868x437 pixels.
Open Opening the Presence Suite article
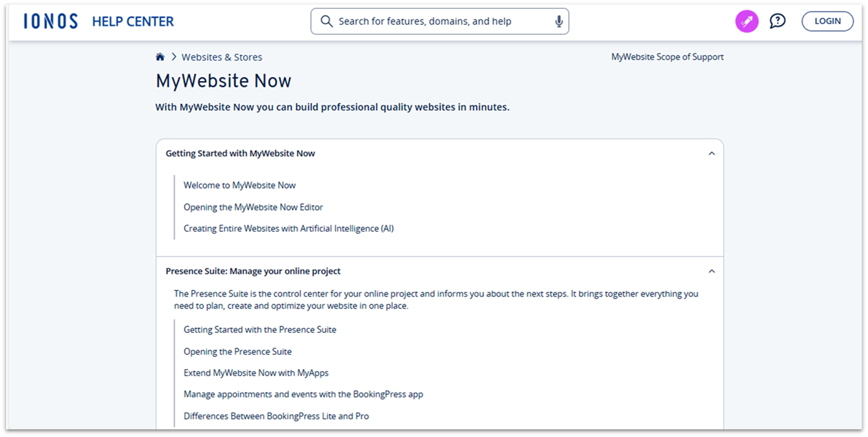[238, 351]
